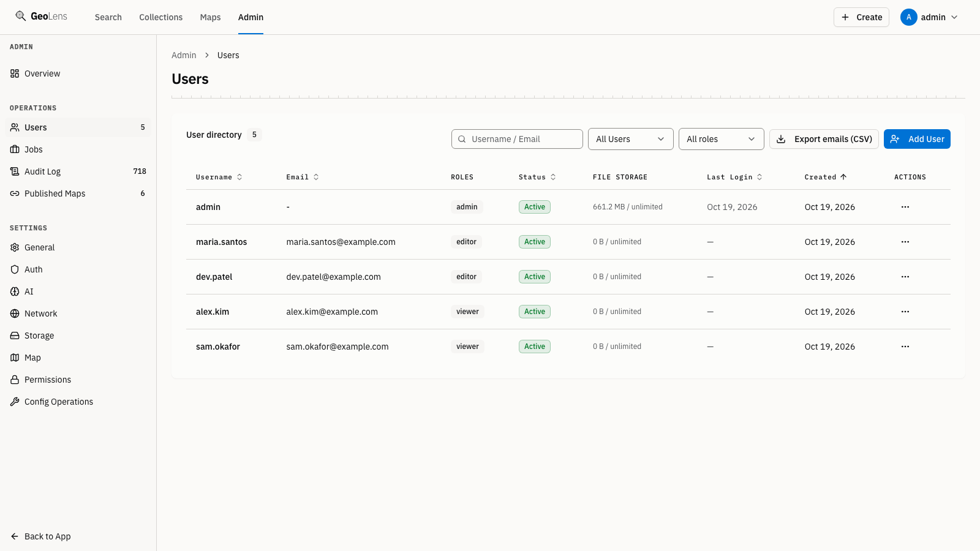Open Audit Log in sidebar
The width and height of the screenshot is (980, 551).
[78, 171]
